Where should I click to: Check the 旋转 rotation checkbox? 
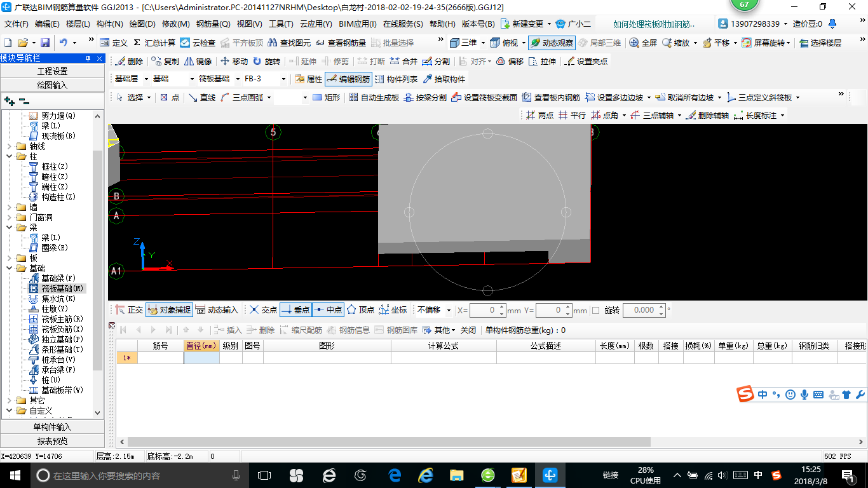click(x=595, y=310)
